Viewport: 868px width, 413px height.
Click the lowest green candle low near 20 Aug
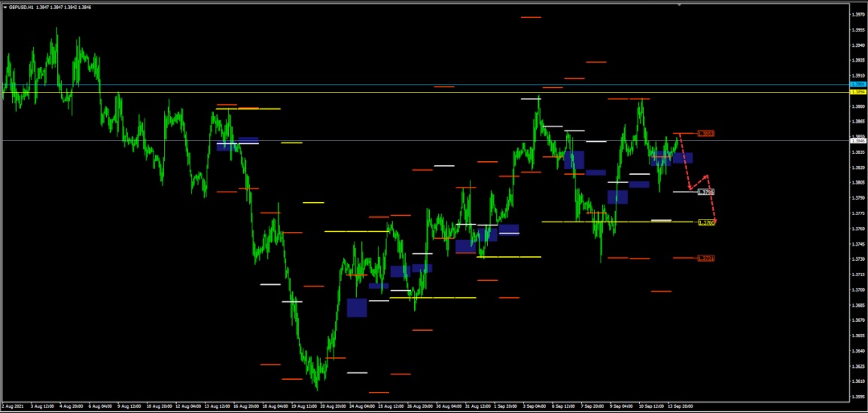coord(316,389)
